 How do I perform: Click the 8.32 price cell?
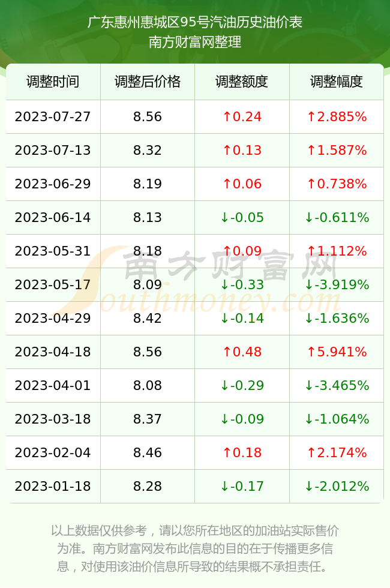(148, 151)
